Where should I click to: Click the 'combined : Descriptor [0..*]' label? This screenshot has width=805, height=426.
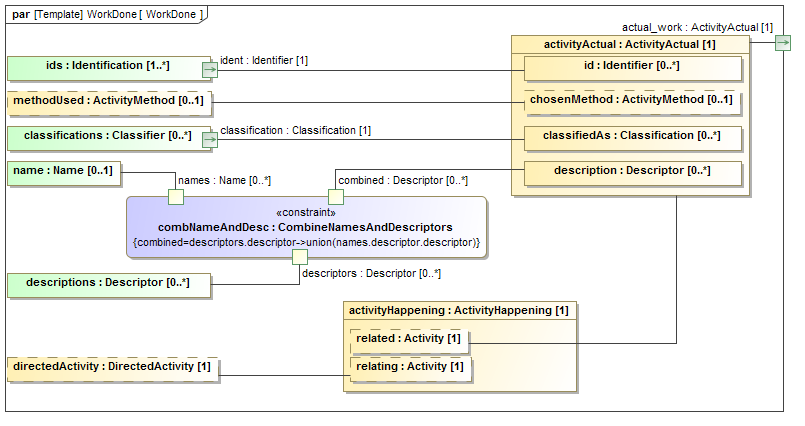tap(403, 181)
